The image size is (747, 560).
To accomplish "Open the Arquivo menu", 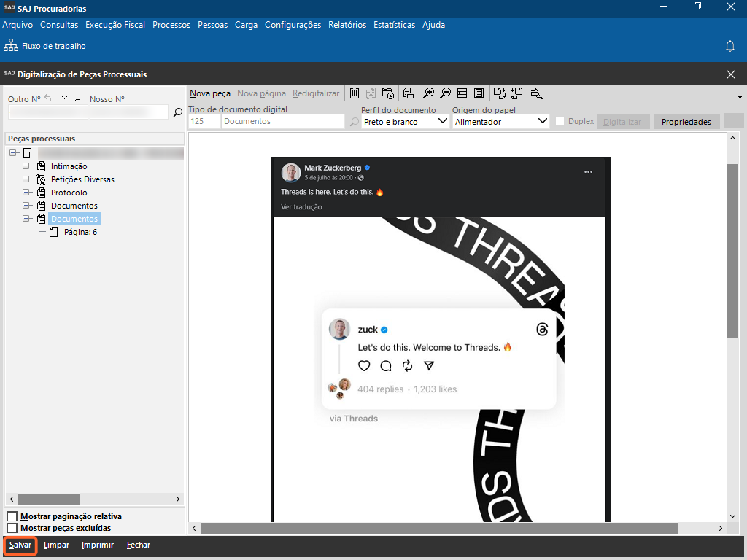I will click(x=18, y=25).
